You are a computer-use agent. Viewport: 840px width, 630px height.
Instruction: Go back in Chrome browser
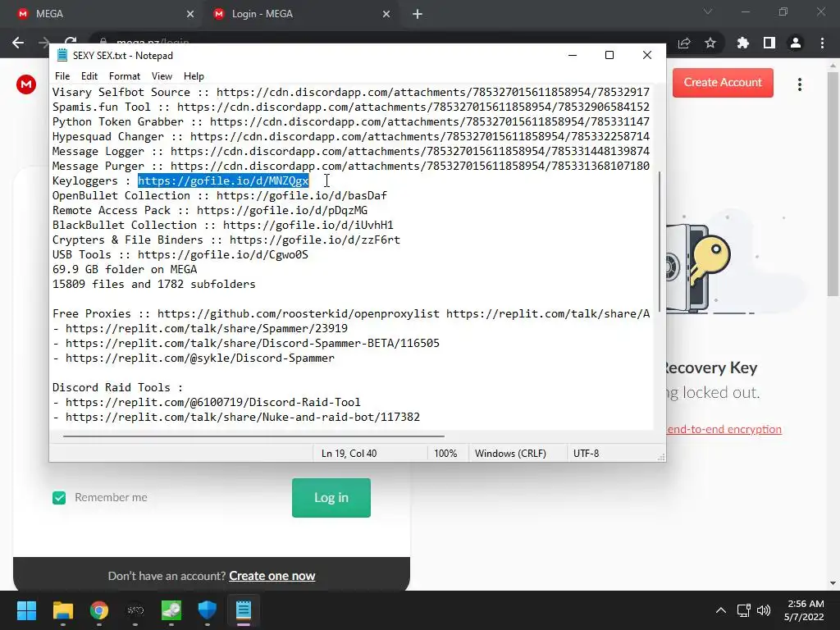coord(18,43)
